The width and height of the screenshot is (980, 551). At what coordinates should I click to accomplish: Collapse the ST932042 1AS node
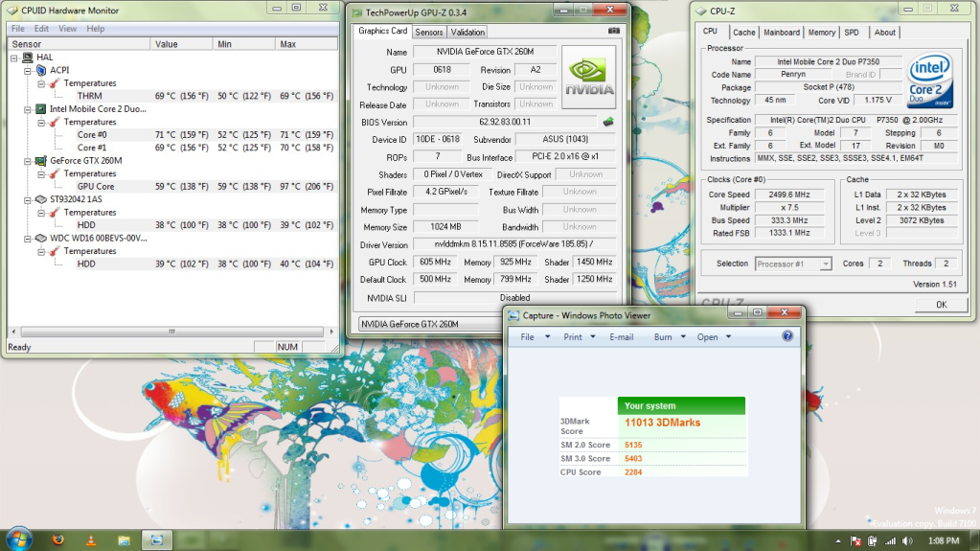pyautogui.click(x=28, y=200)
